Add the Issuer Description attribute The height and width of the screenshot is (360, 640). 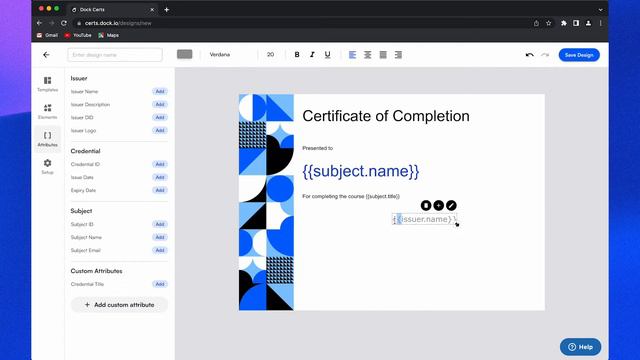click(160, 104)
